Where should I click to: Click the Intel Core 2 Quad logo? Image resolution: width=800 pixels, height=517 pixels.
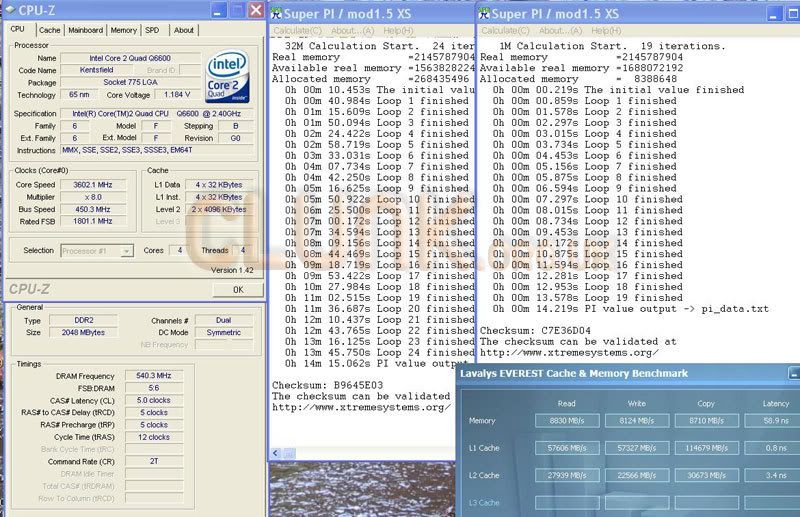[227, 77]
